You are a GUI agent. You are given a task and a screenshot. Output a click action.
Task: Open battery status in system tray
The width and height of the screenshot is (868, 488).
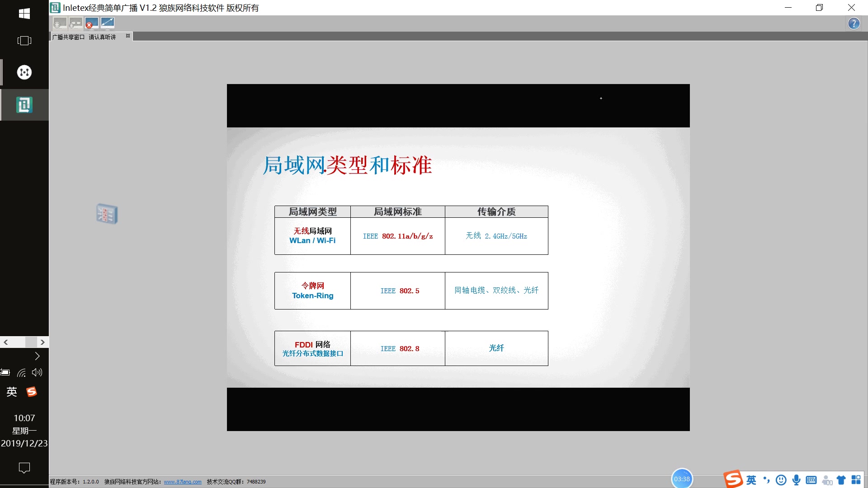click(x=5, y=373)
